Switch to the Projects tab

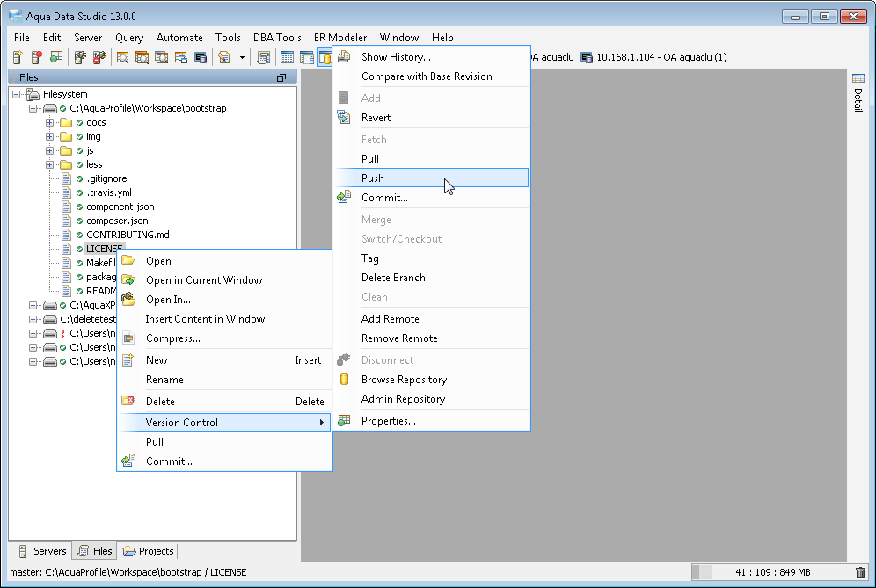[148, 551]
